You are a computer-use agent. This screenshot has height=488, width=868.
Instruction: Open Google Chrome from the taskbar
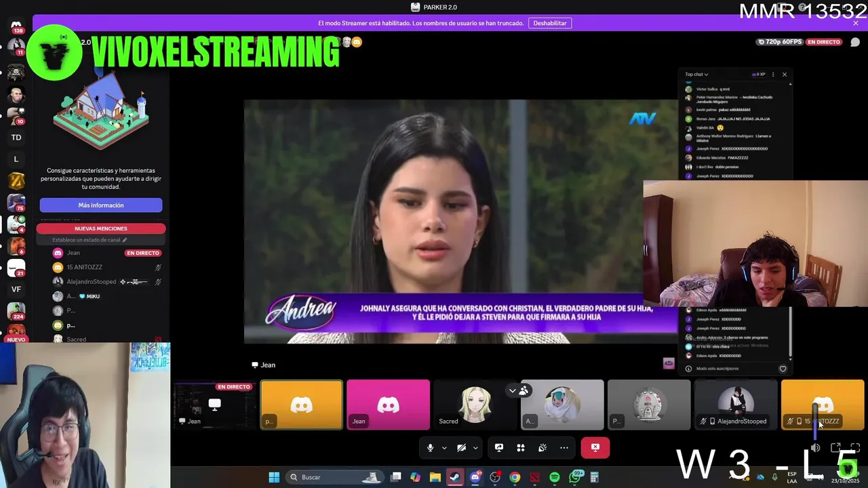[x=515, y=477]
